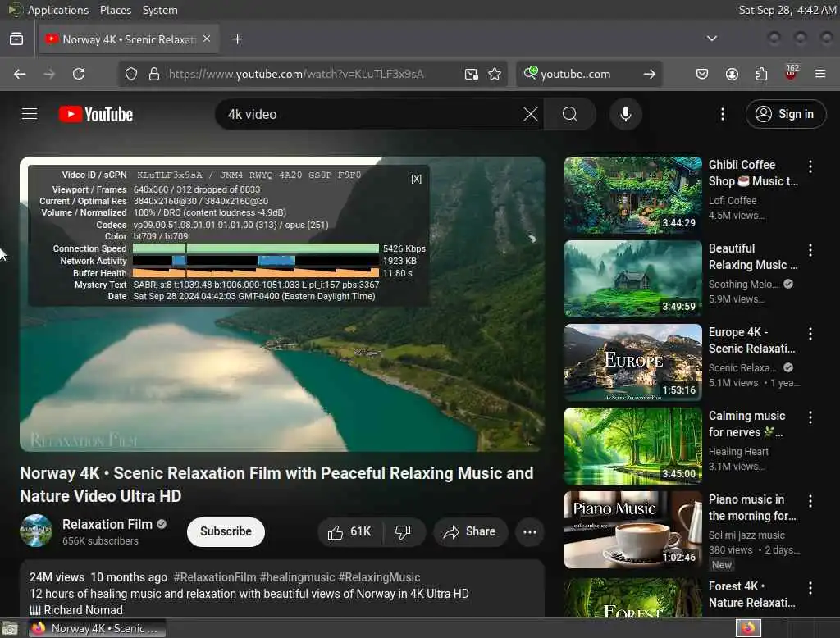The width and height of the screenshot is (840, 638).
Task: Bookmark this page with star icon
Action: [495, 74]
